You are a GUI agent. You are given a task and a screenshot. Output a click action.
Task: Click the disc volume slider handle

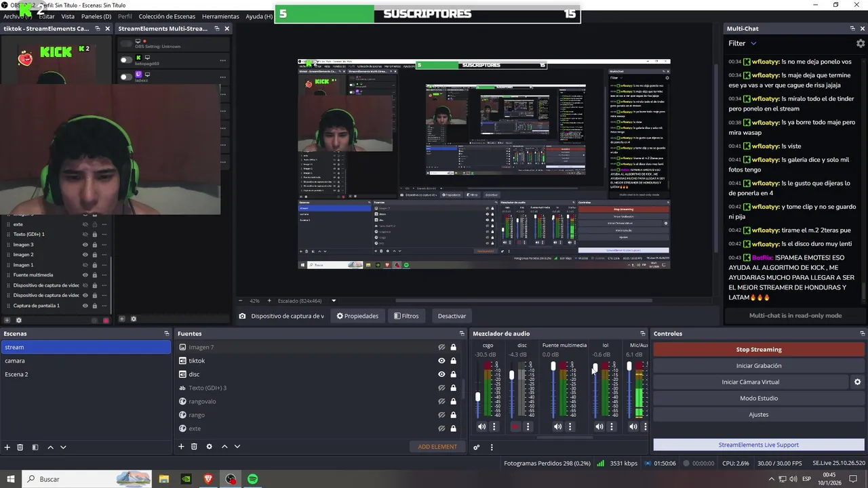tap(512, 375)
